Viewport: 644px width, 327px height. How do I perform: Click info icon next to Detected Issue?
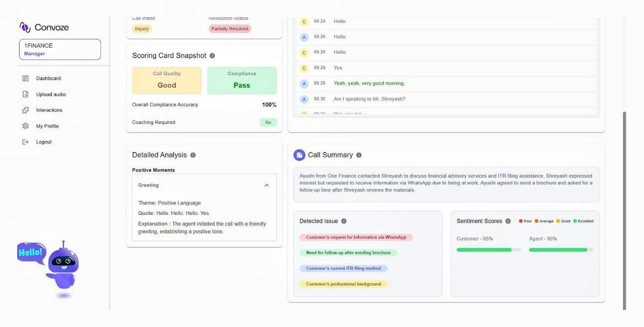pyautogui.click(x=344, y=221)
